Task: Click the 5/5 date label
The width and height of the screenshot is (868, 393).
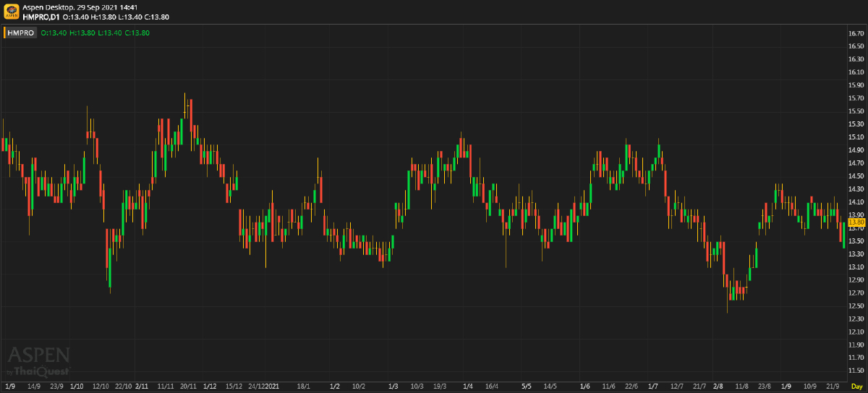Action: pyautogui.click(x=527, y=387)
